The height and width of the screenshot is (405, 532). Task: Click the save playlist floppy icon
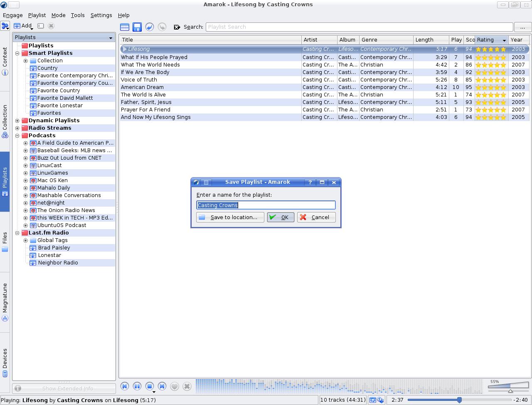tap(137, 27)
